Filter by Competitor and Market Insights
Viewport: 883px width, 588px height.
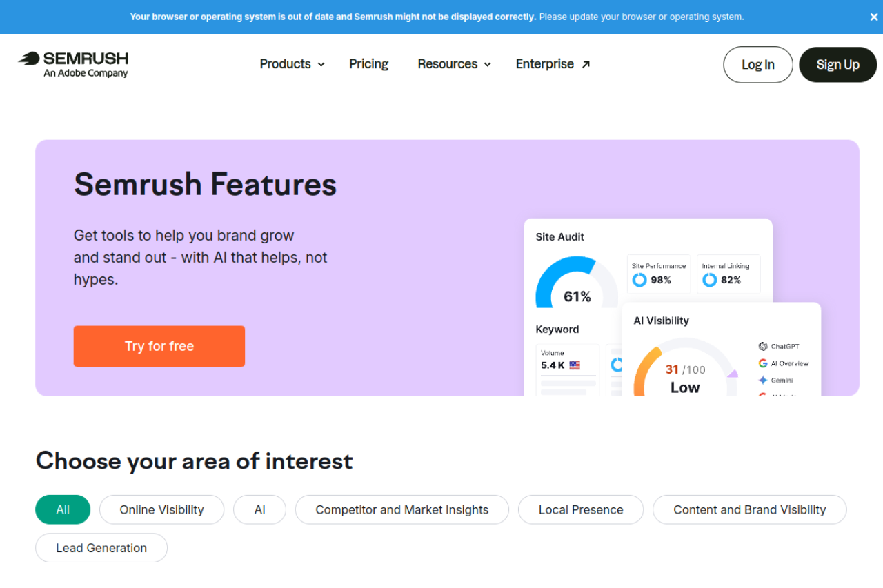pos(402,509)
